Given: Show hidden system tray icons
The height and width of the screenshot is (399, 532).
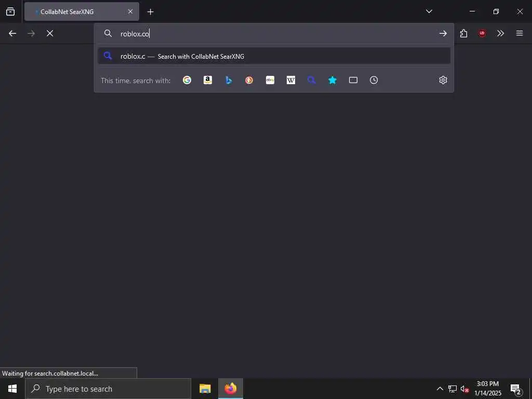Looking at the screenshot, I should click(440, 389).
